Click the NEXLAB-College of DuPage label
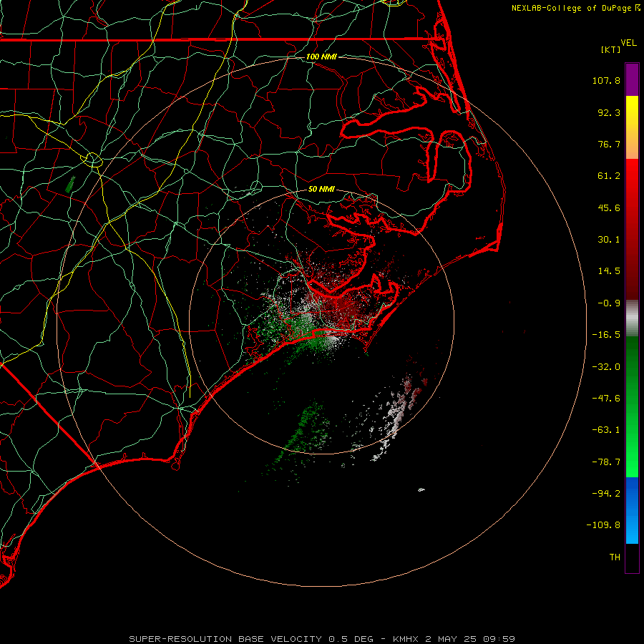 (576, 8)
